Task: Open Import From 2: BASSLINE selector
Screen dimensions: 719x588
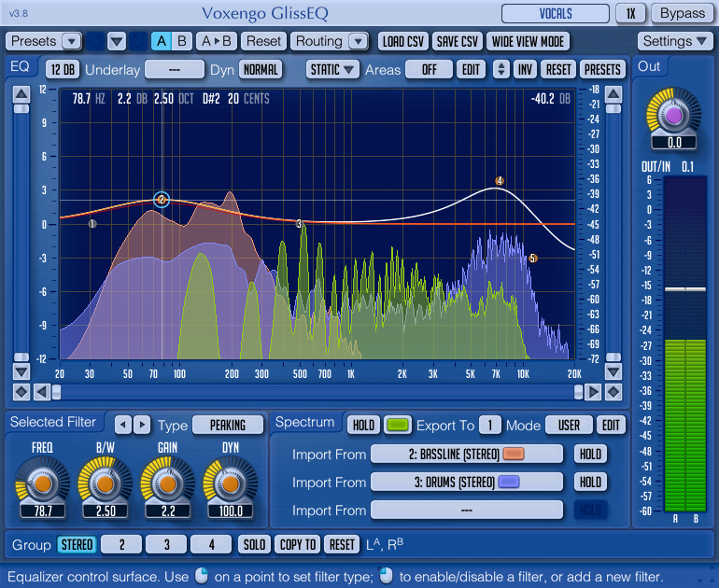Action: coord(466,454)
